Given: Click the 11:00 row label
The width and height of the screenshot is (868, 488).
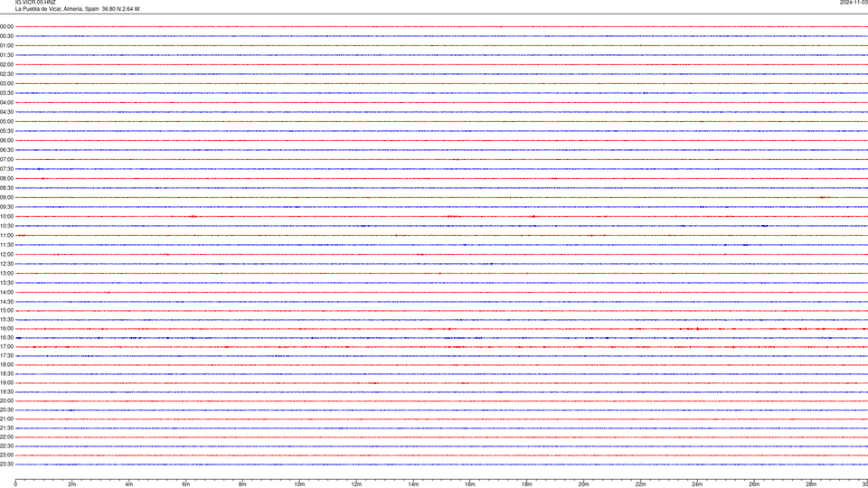Looking at the screenshot, I should 6,236.
